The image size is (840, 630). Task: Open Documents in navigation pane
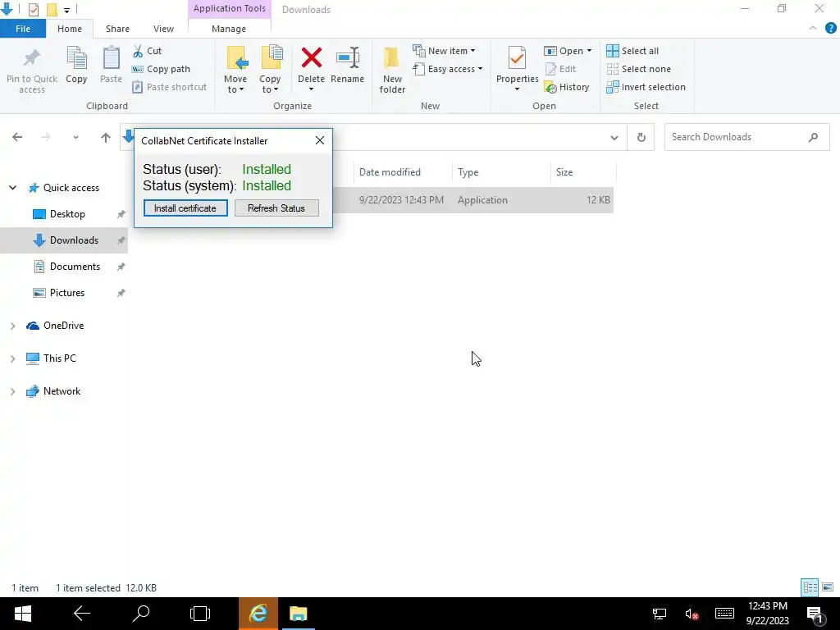point(75,267)
